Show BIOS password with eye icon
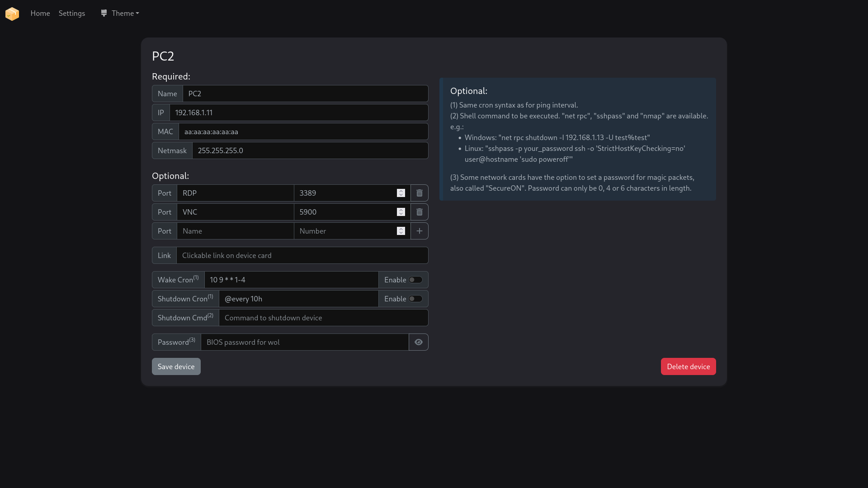 coord(418,342)
